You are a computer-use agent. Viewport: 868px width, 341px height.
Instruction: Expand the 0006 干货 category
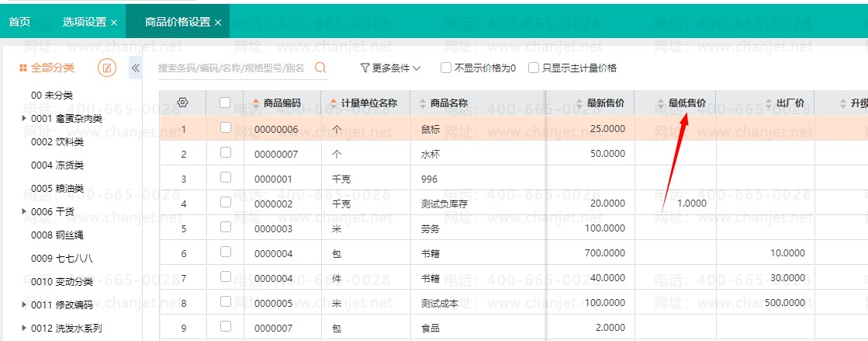point(24,211)
